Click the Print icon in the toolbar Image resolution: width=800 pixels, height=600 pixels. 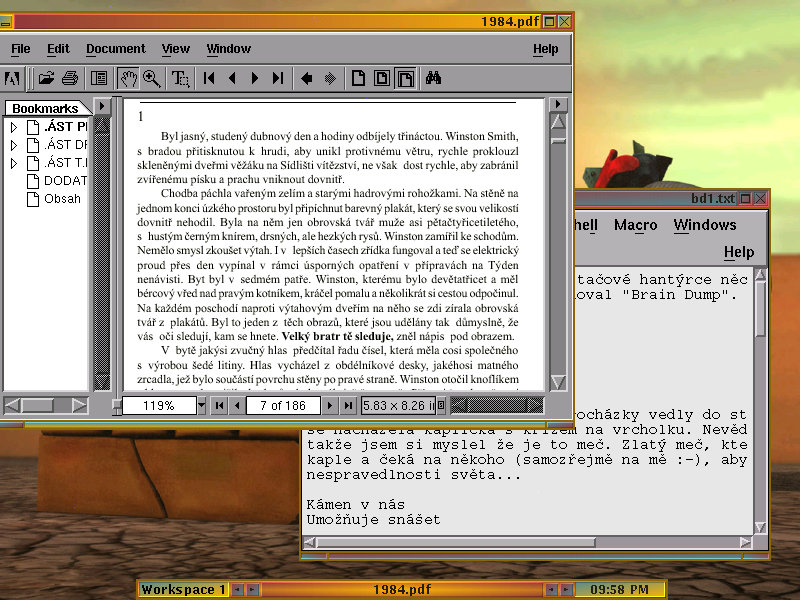[x=70, y=79]
